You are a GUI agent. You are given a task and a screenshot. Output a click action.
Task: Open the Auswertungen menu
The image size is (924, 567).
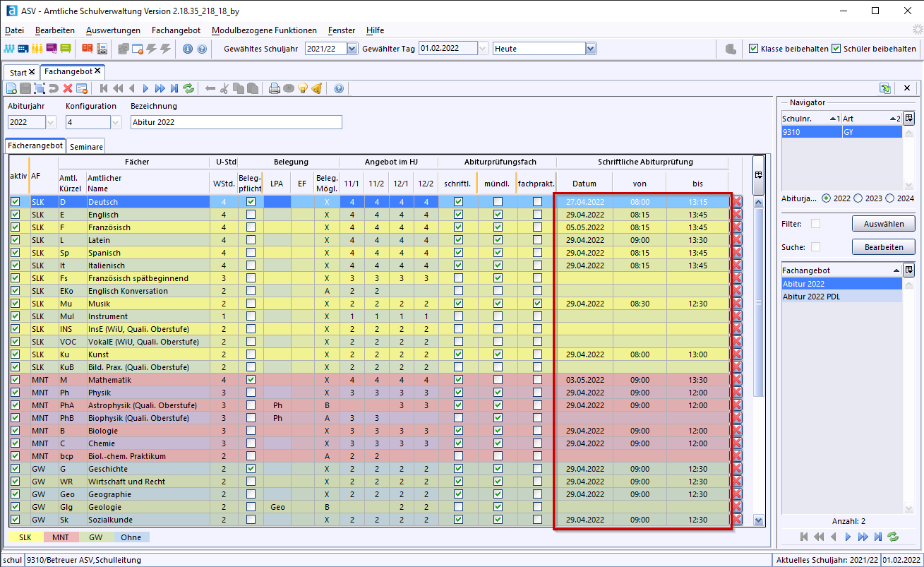click(x=113, y=30)
